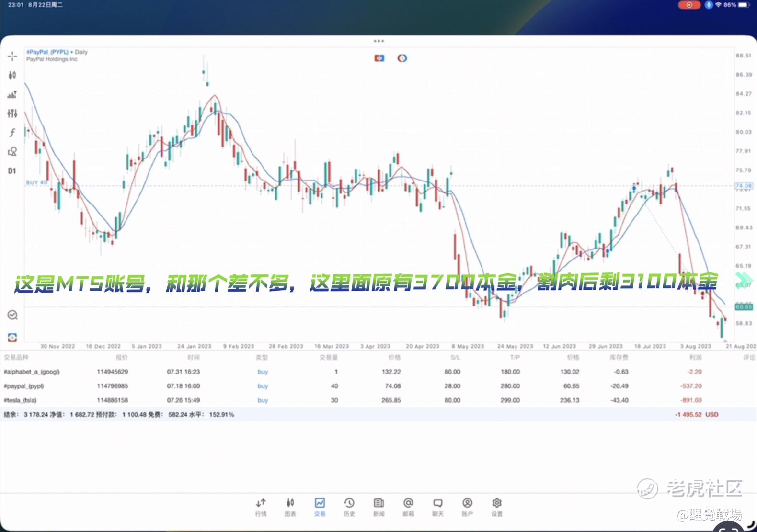Click the BUY 40 order level label

pos(37,182)
